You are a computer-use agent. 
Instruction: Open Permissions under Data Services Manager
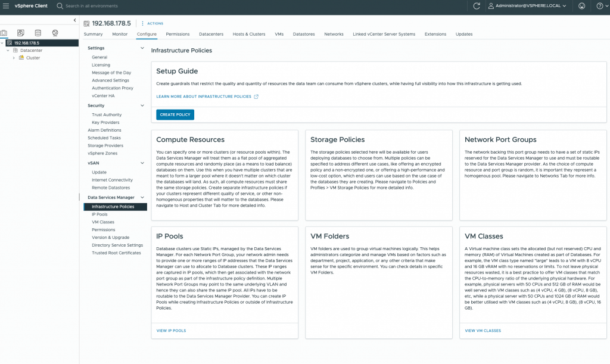[x=104, y=230]
